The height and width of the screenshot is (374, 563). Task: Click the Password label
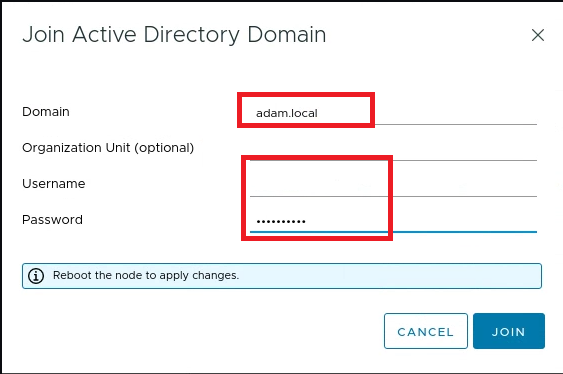pyautogui.click(x=52, y=220)
